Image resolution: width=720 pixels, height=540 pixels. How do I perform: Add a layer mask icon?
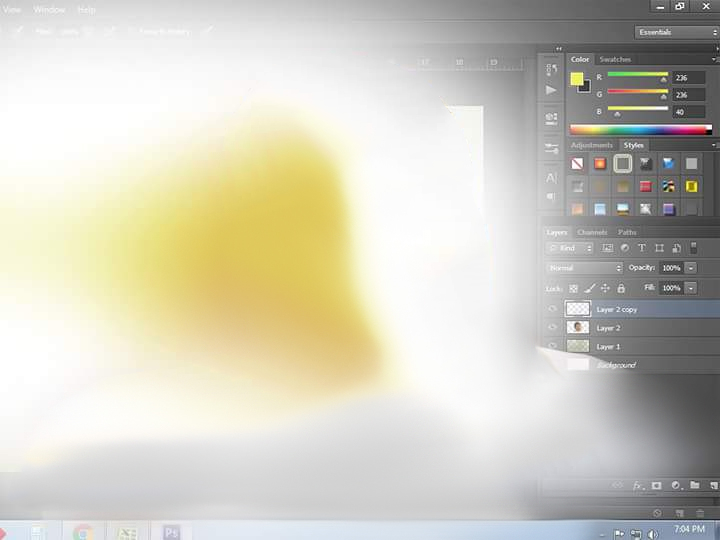click(657, 486)
